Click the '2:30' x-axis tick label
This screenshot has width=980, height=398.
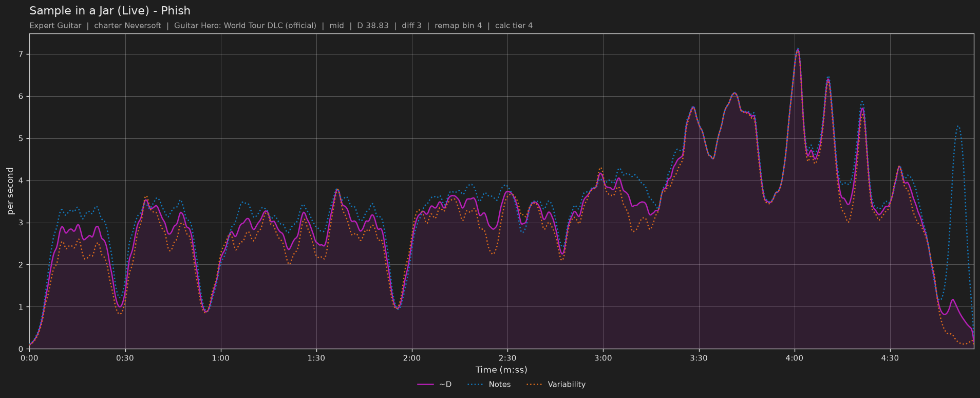(507, 358)
